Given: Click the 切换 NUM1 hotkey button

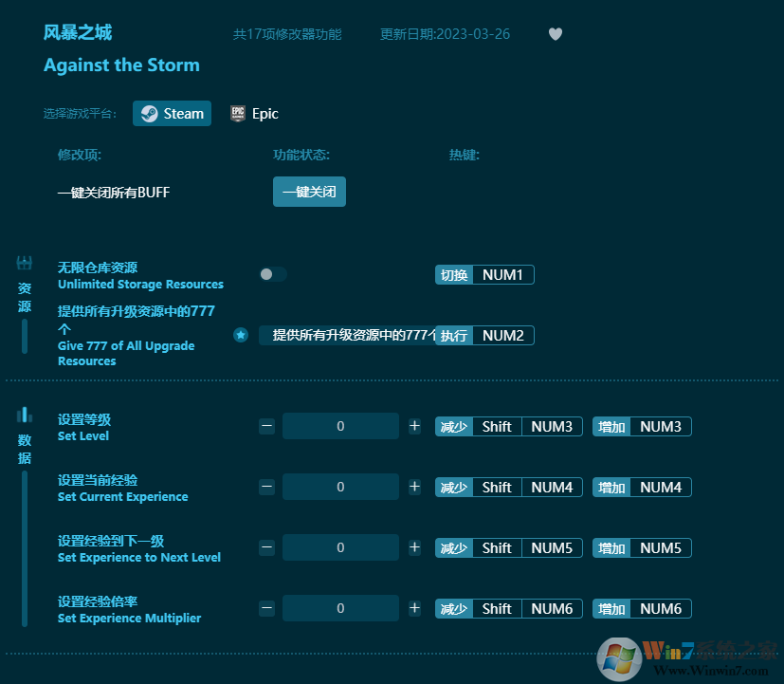Looking at the screenshot, I should tap(484, 274).
